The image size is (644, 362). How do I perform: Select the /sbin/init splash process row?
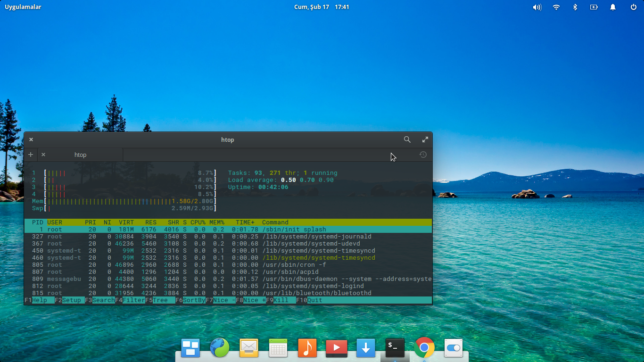pyautogui.click(x=228, y=230)
